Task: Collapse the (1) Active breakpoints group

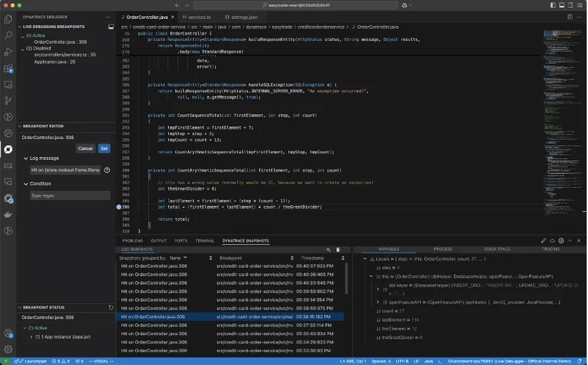Action: (23, 36)
